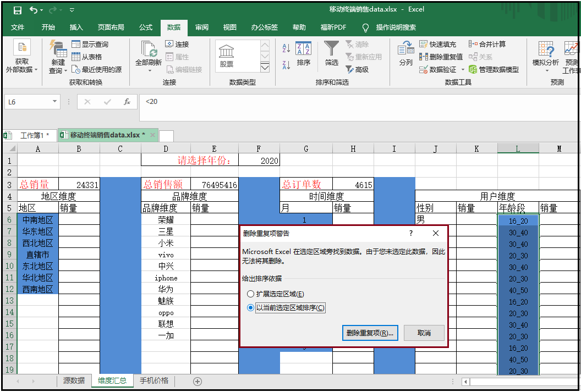The image size is (581, 392).
Task: Click Flash Fill (快速填充)
Action: tap(437, 45)
